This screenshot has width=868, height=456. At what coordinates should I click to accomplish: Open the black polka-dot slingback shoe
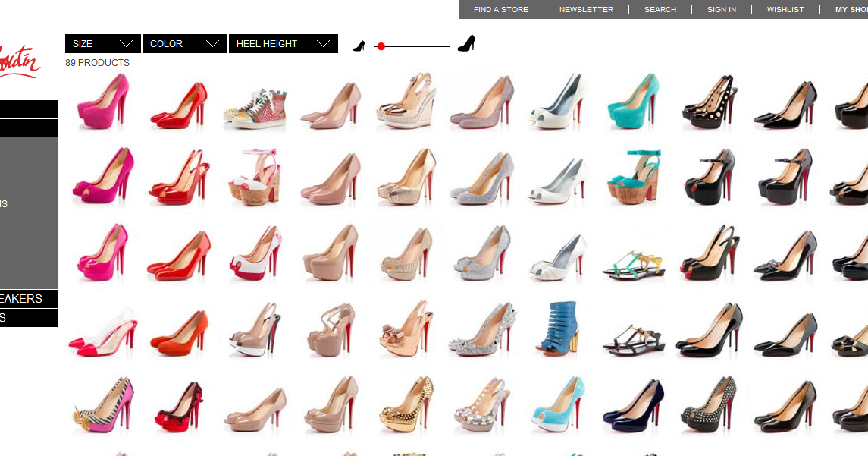point(710,102)
